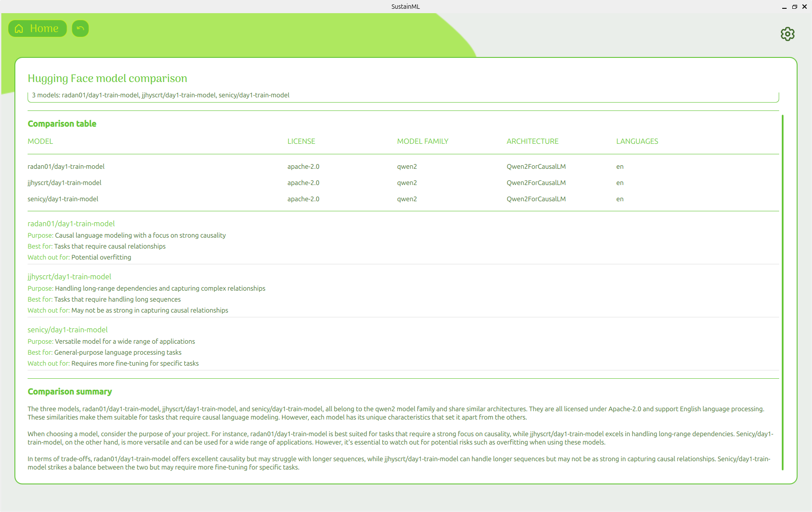Click 'Tasks that require handling long sequences'

117,299
